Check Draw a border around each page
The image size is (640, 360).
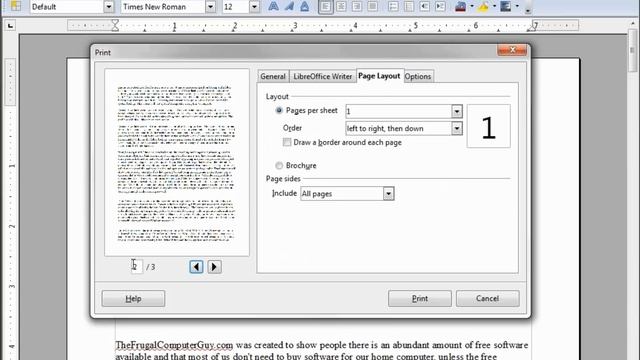287,142
